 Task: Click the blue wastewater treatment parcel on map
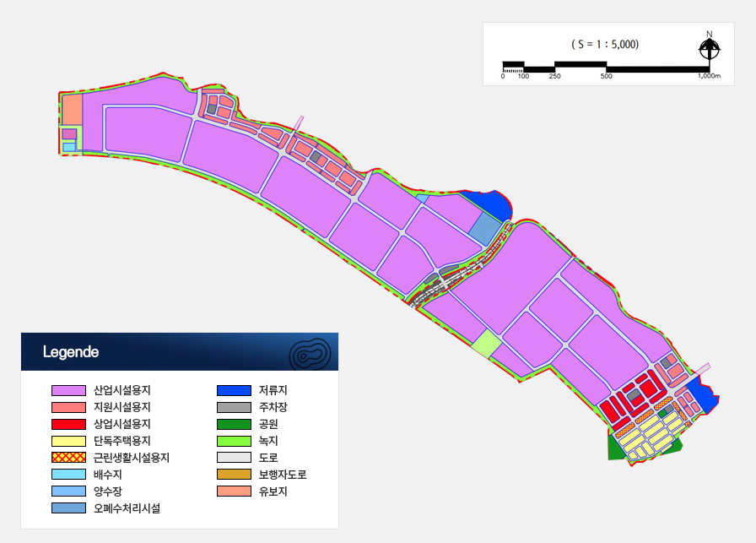pos(485,229)
